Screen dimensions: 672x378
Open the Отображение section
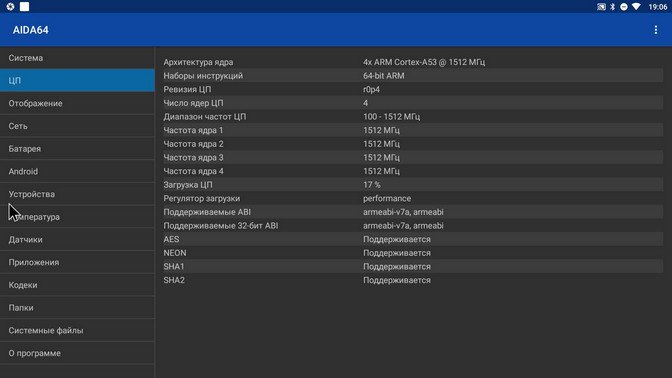(x=77, y=103)
